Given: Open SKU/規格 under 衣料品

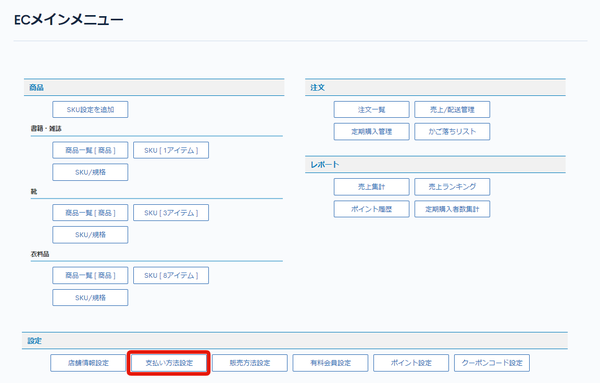Looking at the screenshot, I should point(90,298).
